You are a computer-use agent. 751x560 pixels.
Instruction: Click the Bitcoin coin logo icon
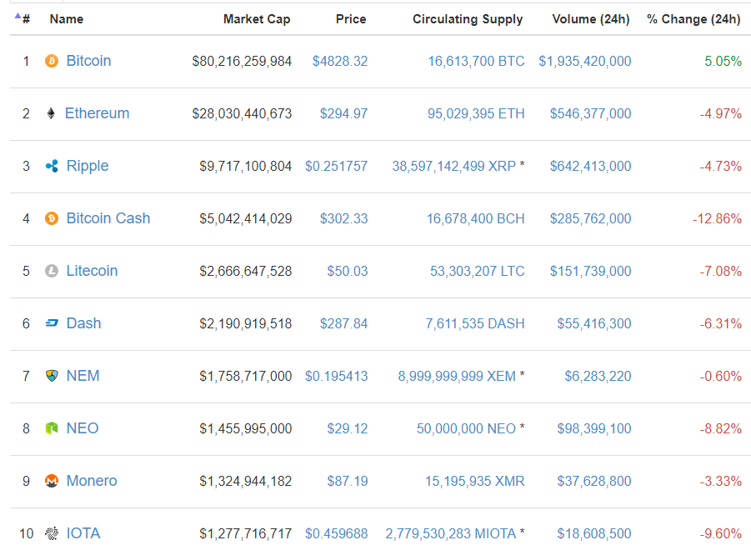(x=52, y=61)
